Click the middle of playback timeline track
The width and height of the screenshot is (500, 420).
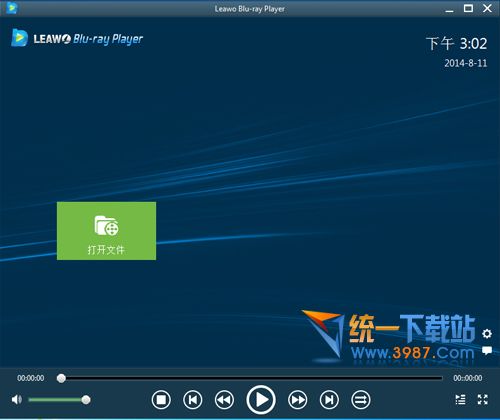252,378
